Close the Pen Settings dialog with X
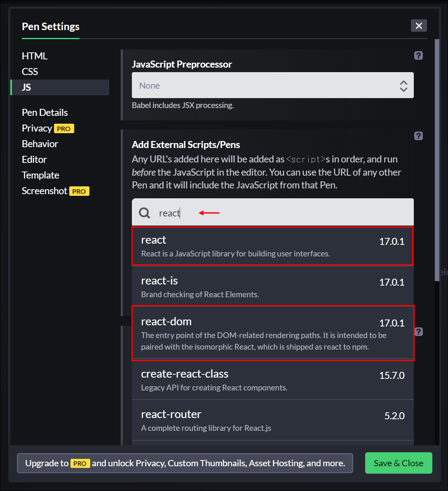This screenshot has height=491, width=448. coord(419,26)
